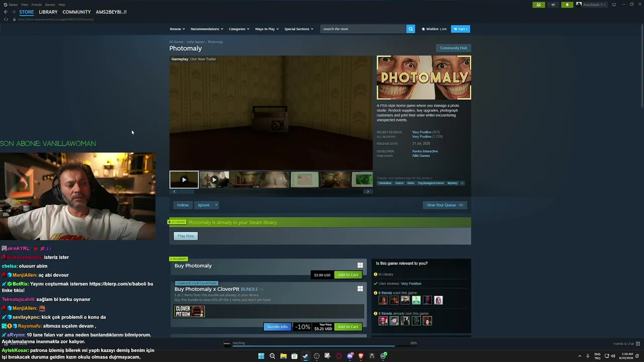
Task: Reload the store page
Action: coord(6,19)
